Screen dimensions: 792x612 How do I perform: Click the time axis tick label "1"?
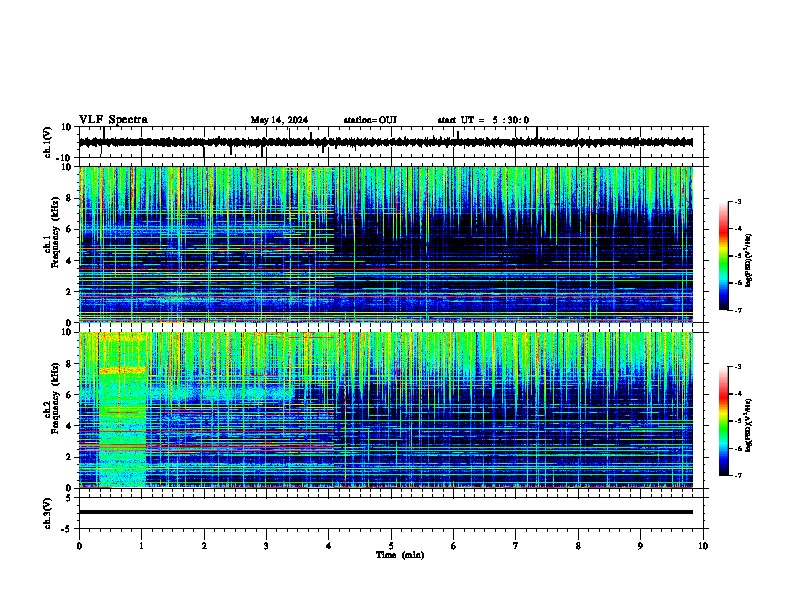tap(141, 546)
